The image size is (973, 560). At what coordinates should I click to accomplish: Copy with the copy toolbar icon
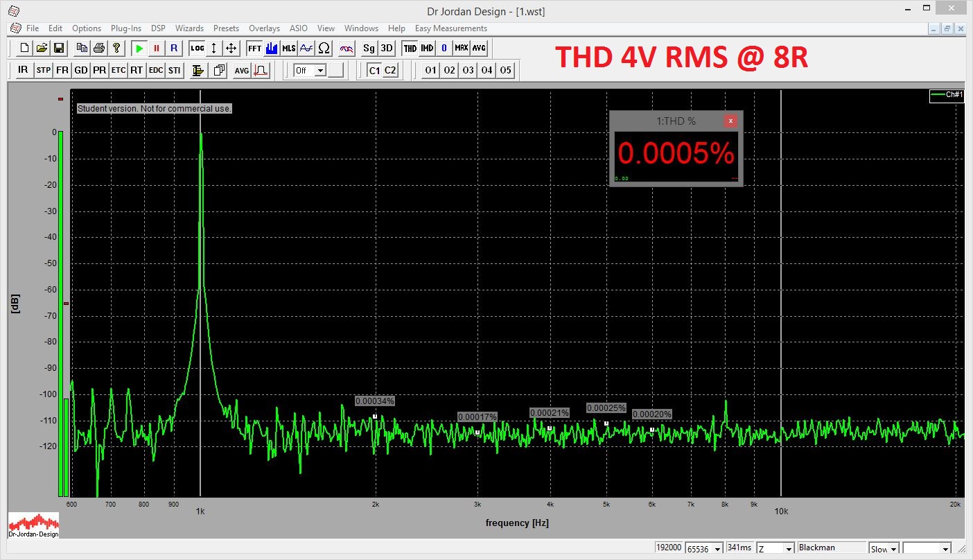82,48
